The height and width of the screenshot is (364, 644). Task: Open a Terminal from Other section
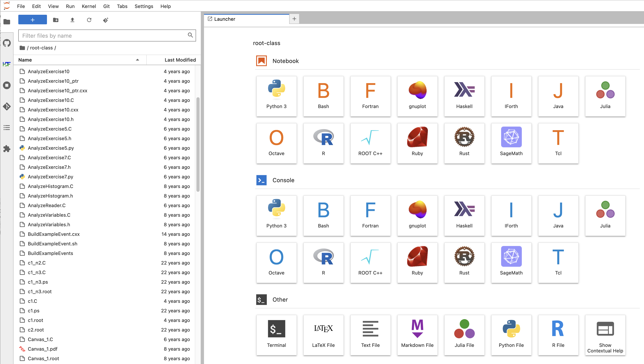pyautogui.click(x=276, y=335)
